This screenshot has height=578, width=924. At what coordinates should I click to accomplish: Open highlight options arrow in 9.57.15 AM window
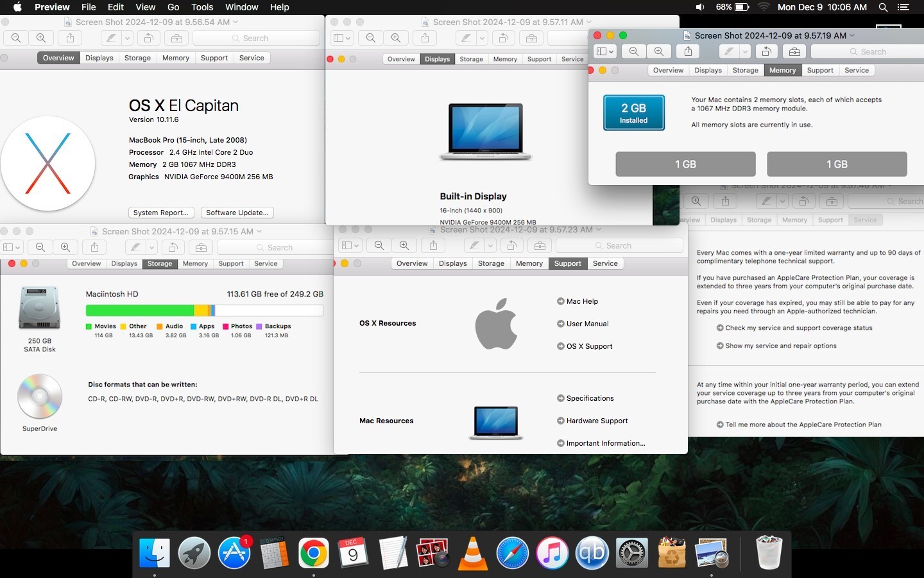tap(151, 247)
